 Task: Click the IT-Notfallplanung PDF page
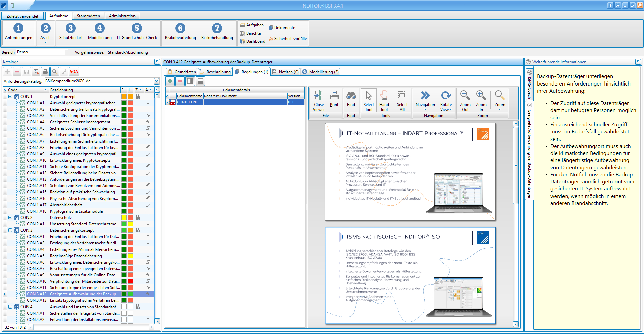pyautogui.click(x=410, y=172)
